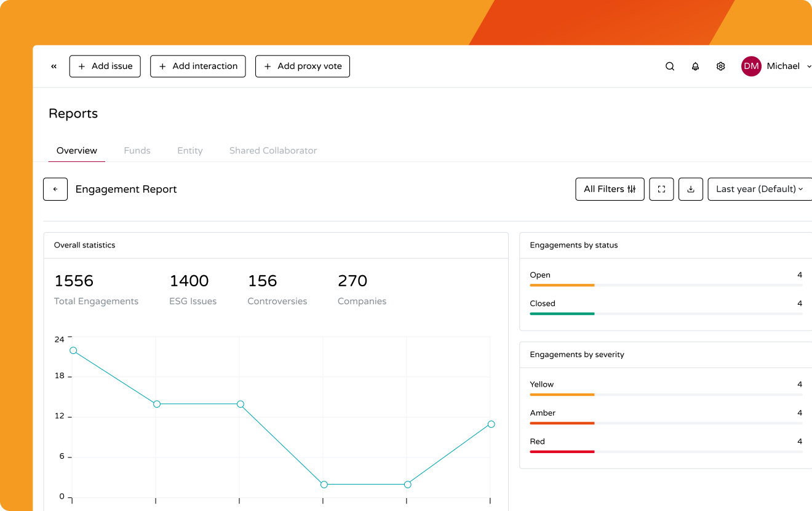Toggle fullscreen view of the report
This screenshot has height=511, width=812.
point(661,189)
